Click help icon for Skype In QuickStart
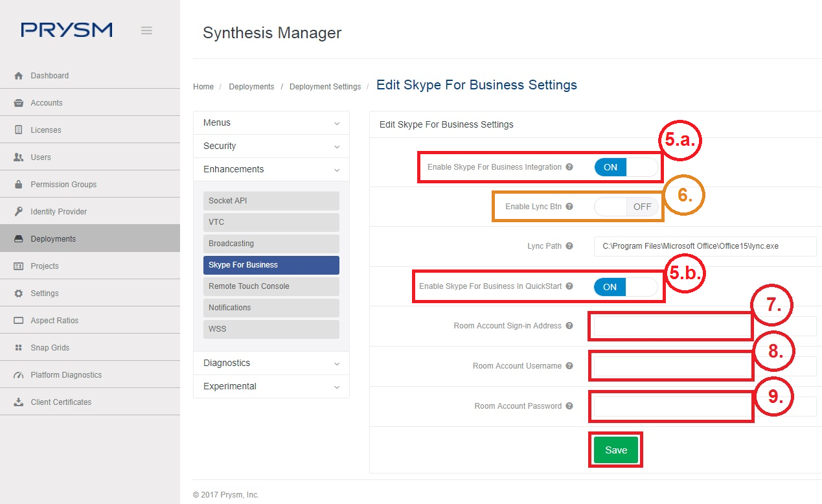The image size is (822, 504). [569, 286]
